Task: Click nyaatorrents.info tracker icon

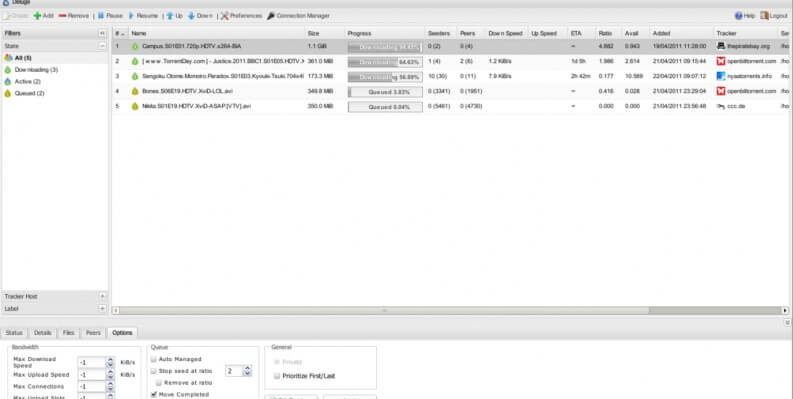Action: [x=721, y=76]
